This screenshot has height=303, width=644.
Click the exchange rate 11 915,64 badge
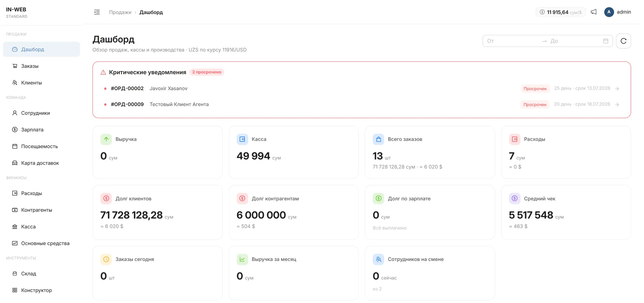pyautogui.click(x=561, y=12)
